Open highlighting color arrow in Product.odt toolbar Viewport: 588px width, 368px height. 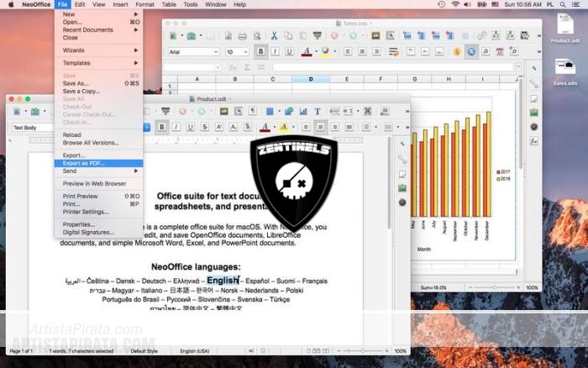pos(293,127)
